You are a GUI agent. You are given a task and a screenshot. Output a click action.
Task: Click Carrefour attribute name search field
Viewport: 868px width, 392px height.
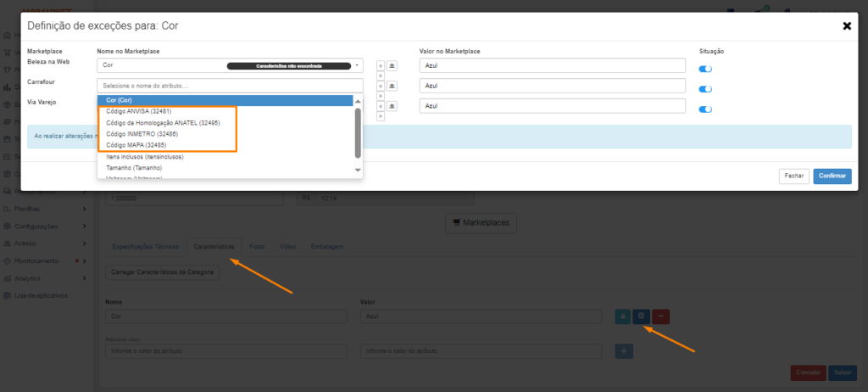230,86
